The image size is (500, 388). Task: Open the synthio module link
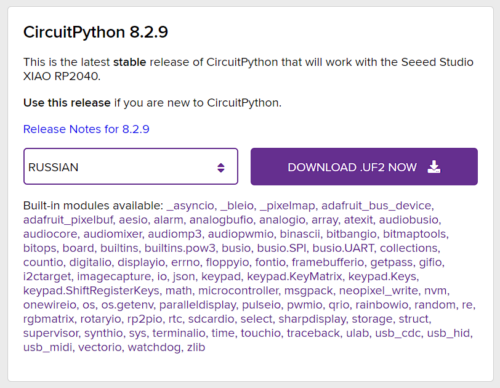coord(103,333)
